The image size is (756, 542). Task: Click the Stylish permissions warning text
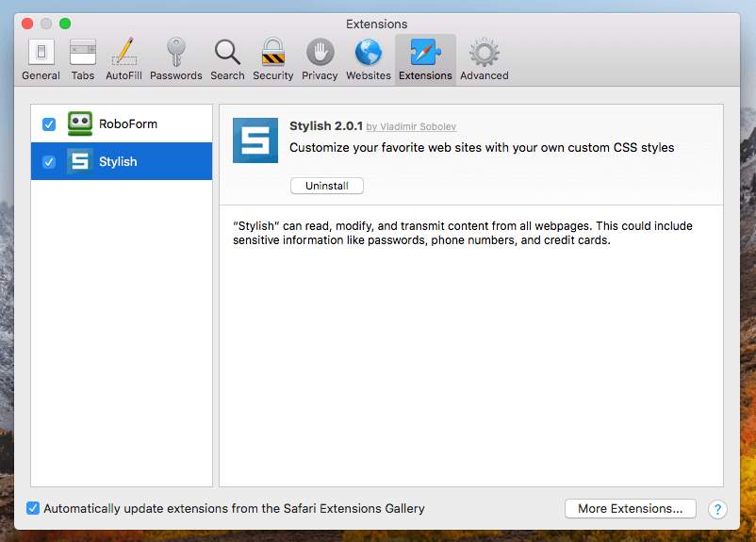(x=463, y=233)
